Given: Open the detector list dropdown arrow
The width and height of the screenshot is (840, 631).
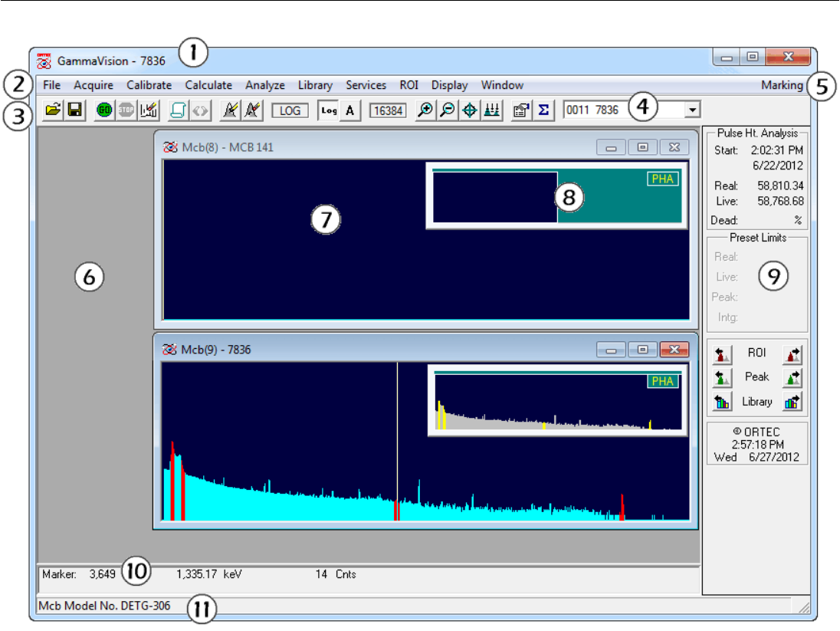Looking at the screenshot, I should coord(692,110).
